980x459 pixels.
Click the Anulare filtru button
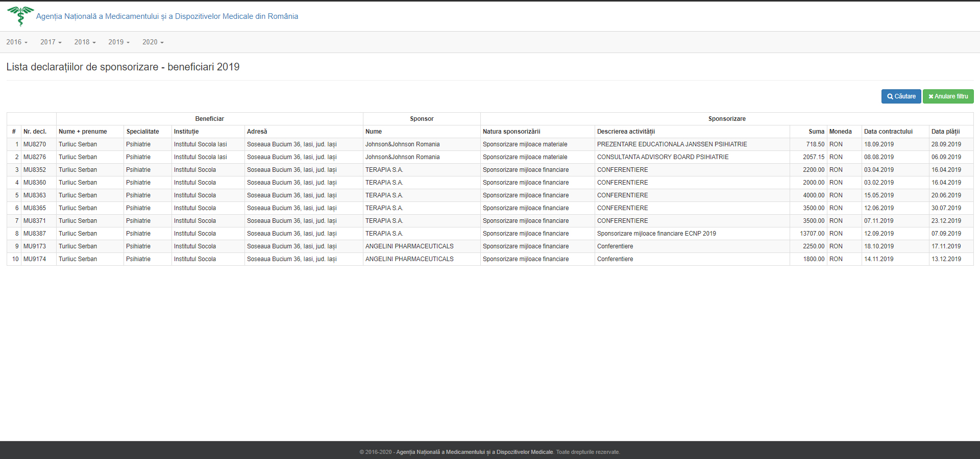click(x=948, y=96)
